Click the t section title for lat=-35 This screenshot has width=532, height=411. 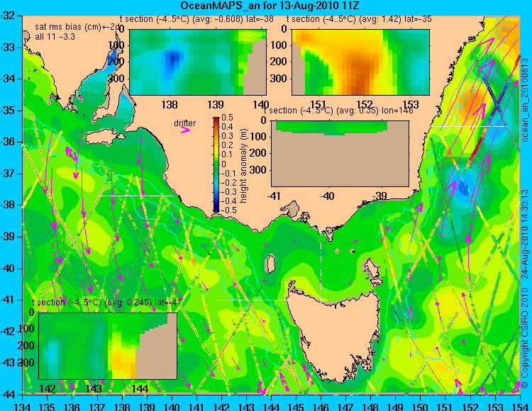(x=359, y=19)
